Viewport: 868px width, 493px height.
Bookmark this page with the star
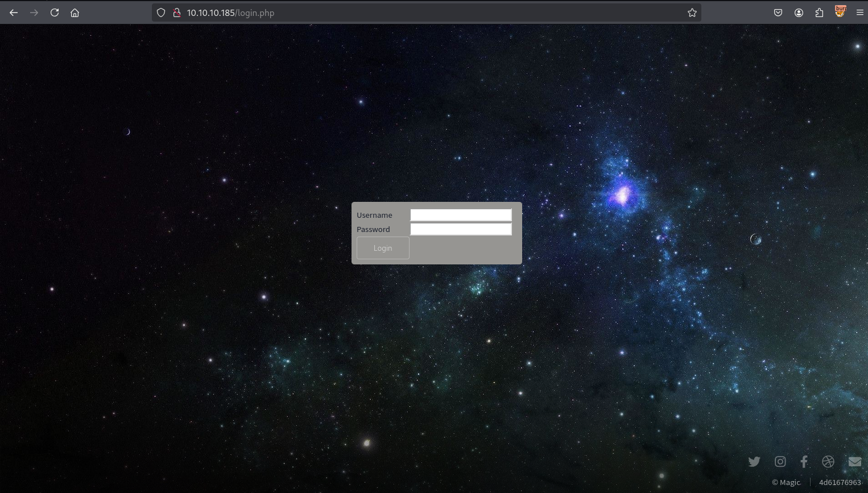692,13
